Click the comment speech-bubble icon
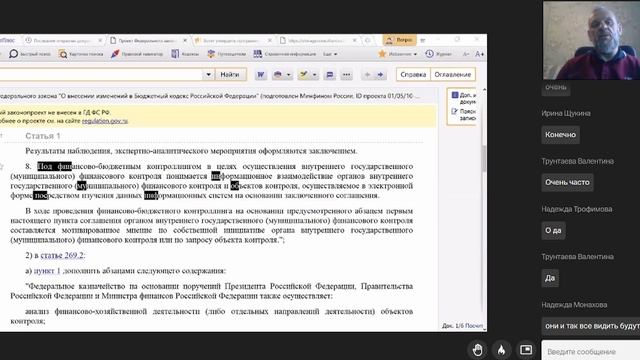 [329, 75]
